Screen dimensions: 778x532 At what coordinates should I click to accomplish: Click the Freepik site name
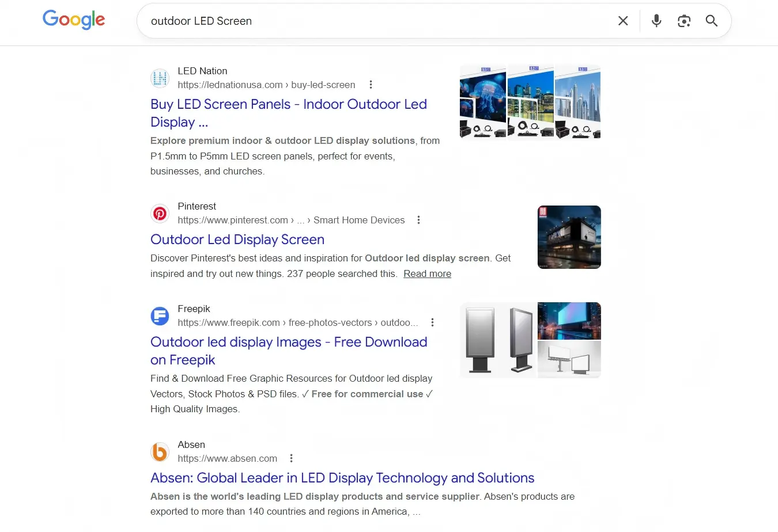click(194, 309)
